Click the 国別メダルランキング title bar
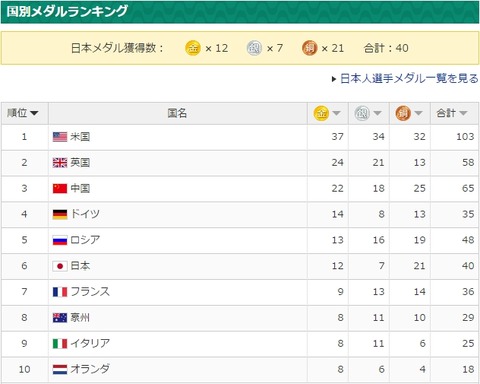Screen dimensions: 480x384 pos(240,12)
